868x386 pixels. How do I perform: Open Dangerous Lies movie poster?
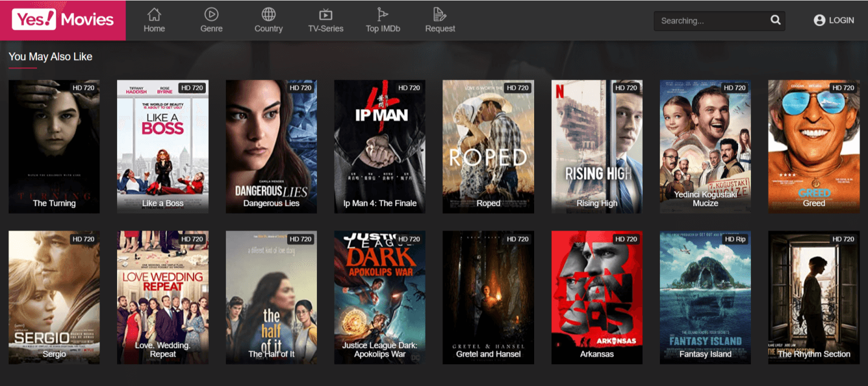pos(271,146)
